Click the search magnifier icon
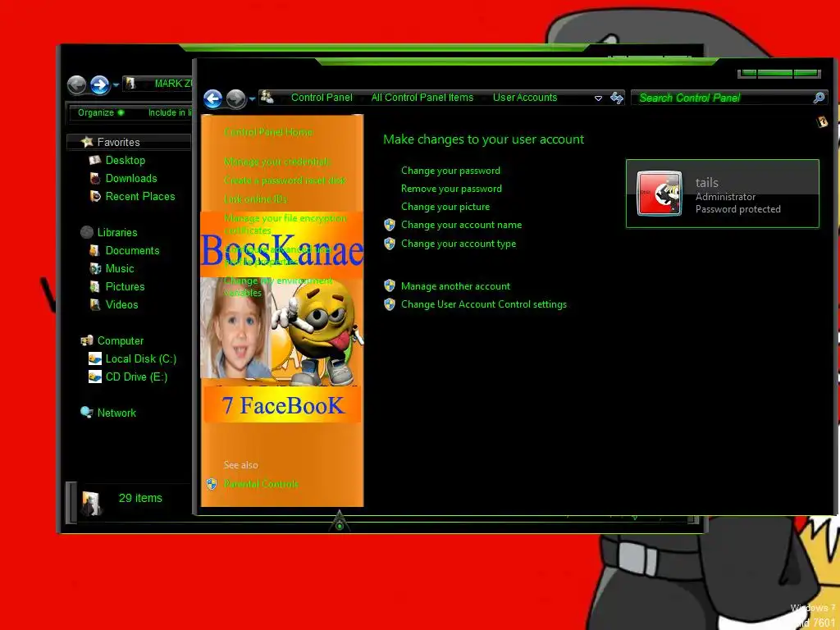Viewport: 840px width, 630px height. 819,98
